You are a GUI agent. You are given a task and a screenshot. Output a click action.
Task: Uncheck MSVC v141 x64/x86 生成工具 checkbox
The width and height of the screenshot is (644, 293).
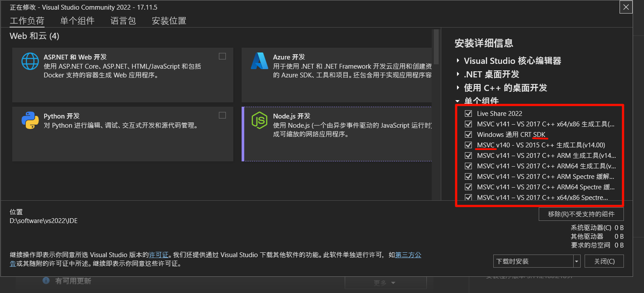pos(468,124)
